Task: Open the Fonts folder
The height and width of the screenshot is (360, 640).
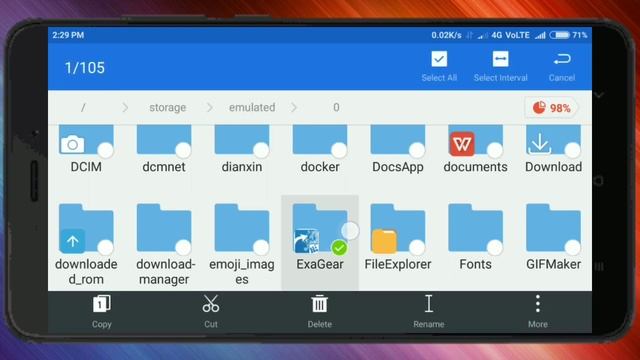Action: (x=475, y=228)
